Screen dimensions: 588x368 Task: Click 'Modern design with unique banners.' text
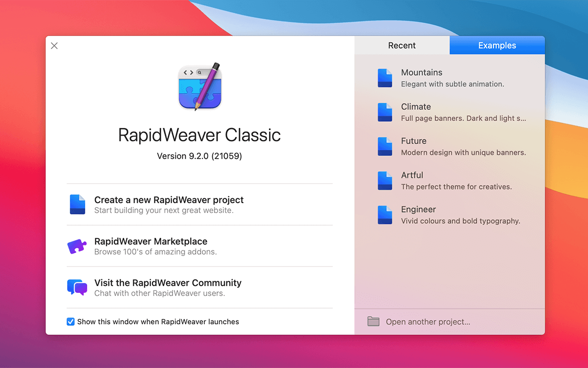(x=464, y=153)
